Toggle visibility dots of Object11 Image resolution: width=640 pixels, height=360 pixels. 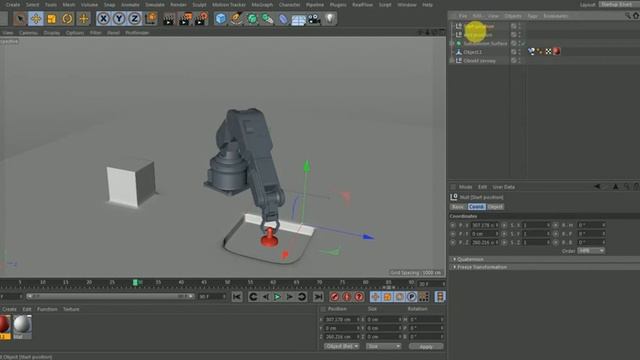point(520,52)
